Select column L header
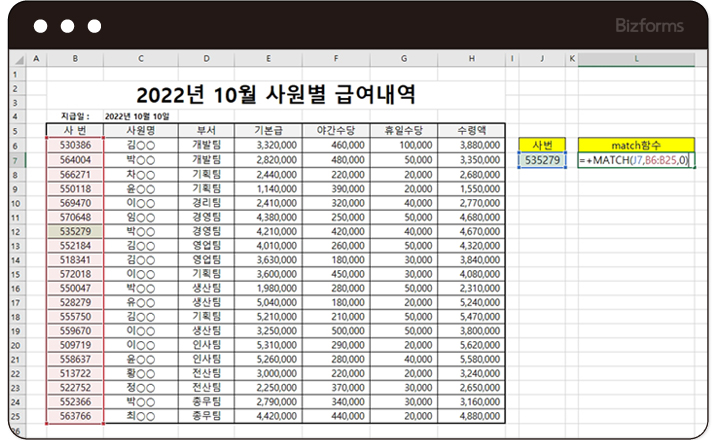This screenshot has height=440, width=715. [x=636, y=59]
